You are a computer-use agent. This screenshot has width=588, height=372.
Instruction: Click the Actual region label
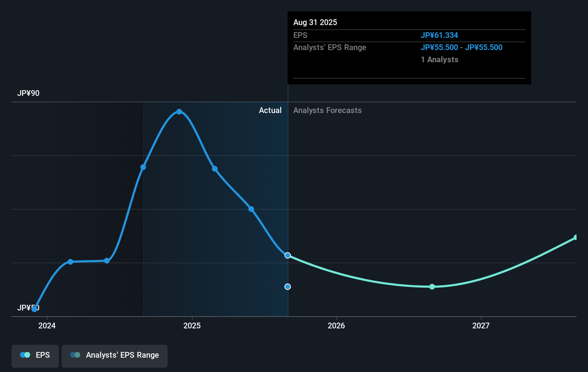pyautogui.click(x=270, y=111)
